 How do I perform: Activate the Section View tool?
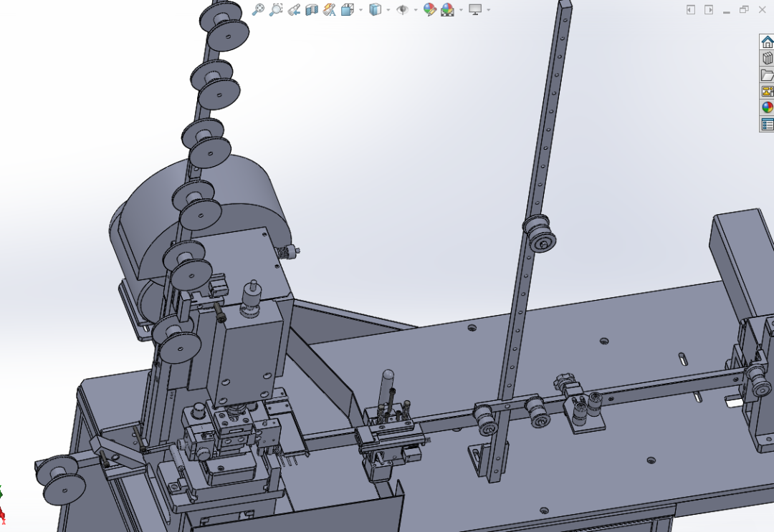tap(312, 9)
